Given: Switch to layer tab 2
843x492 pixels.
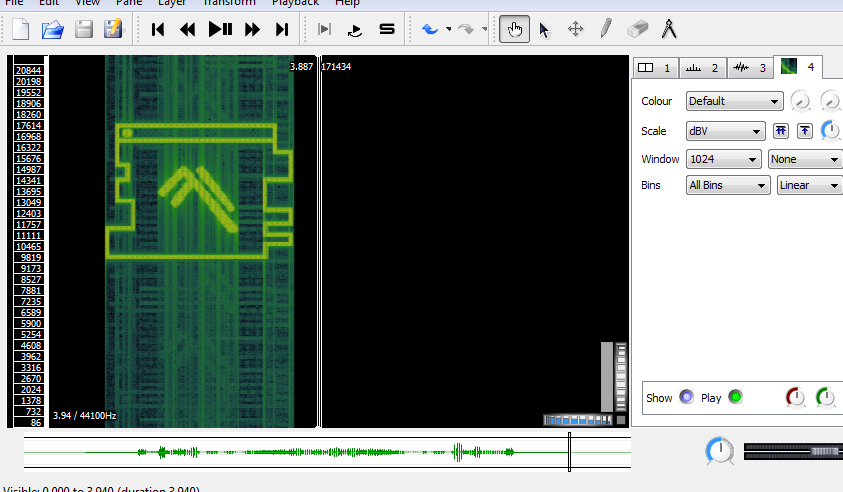Looking at the screenshot, I should (702, 68).
